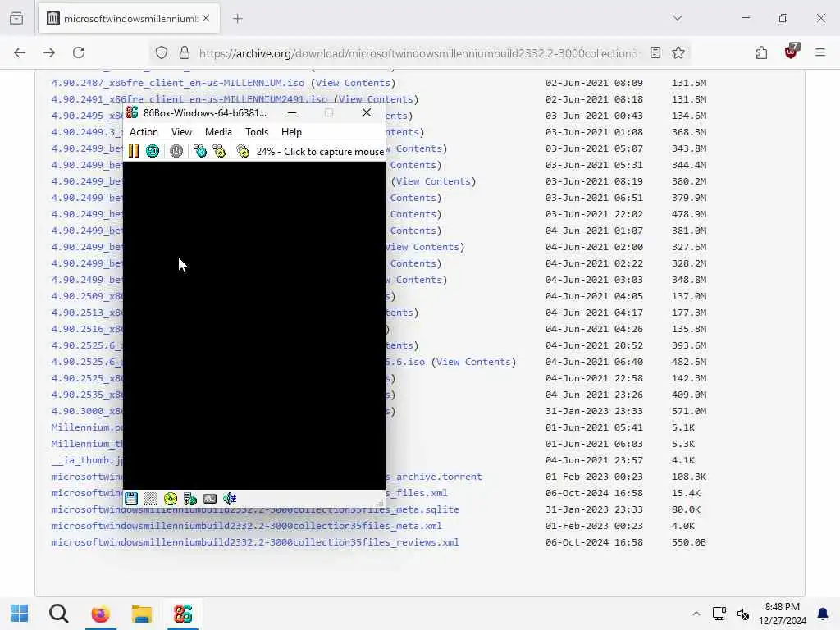Reload the archive.org page
The width and height of the screenshot is (840, 630).
pyautogui.click(x=79, y=52)
